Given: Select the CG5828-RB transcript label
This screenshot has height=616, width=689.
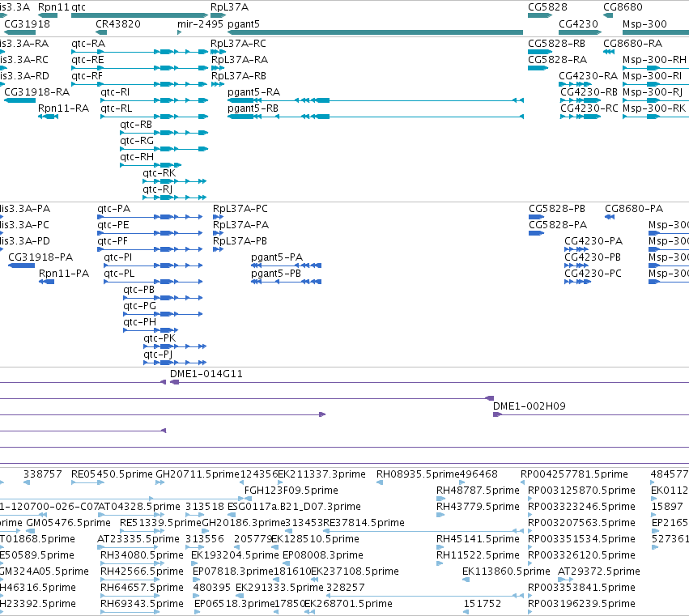Looking at the screenshot, I should click(557, 44).
